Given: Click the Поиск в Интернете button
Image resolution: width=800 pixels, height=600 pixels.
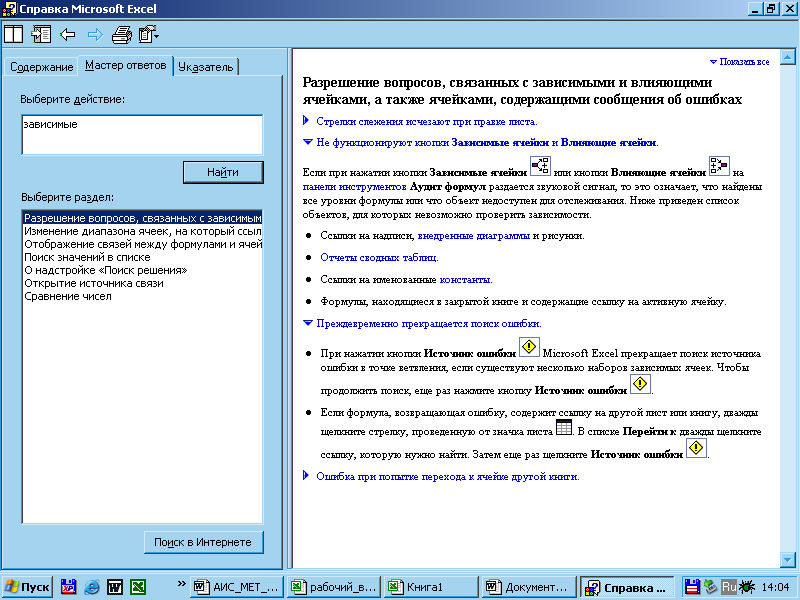Looking at the screenshot, I should click(x=203, y=542).
